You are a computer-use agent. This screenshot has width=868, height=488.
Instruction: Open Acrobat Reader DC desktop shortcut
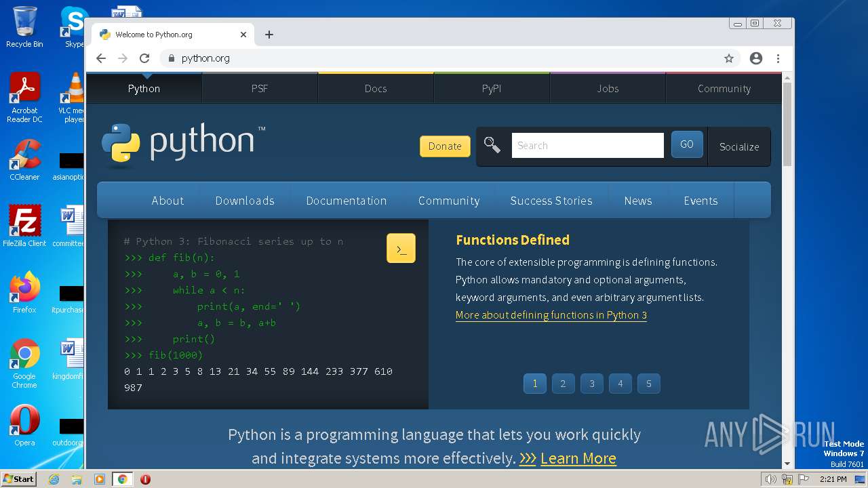(24, 98)
